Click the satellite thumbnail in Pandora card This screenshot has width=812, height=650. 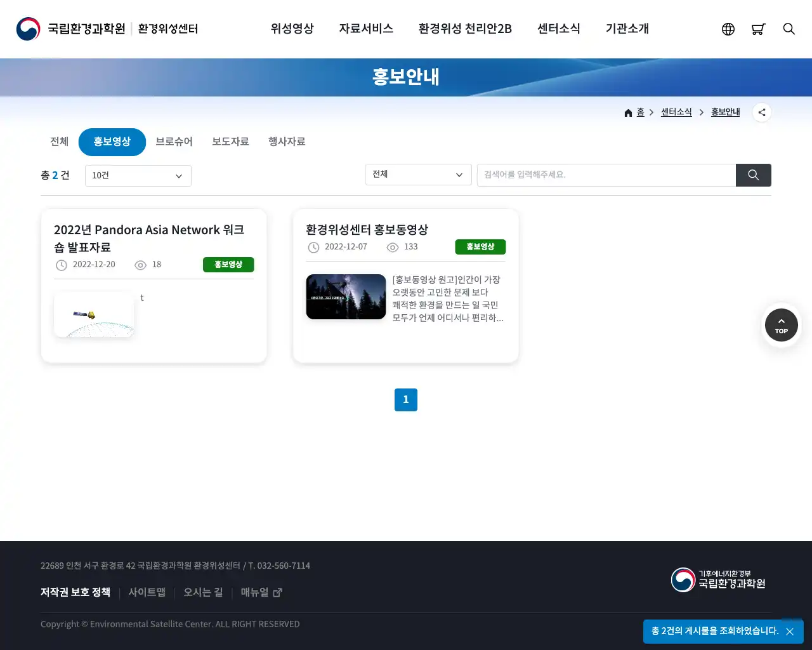(x=94, y=315)
